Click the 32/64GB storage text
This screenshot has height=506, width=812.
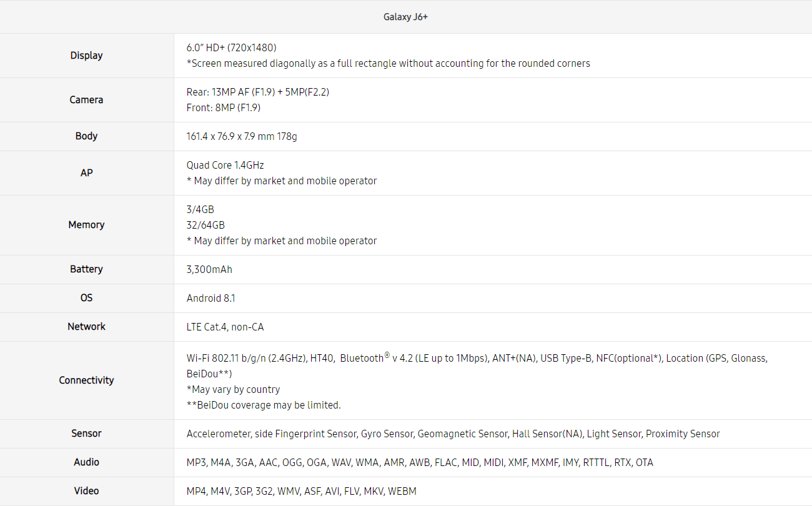coord(205,225)
